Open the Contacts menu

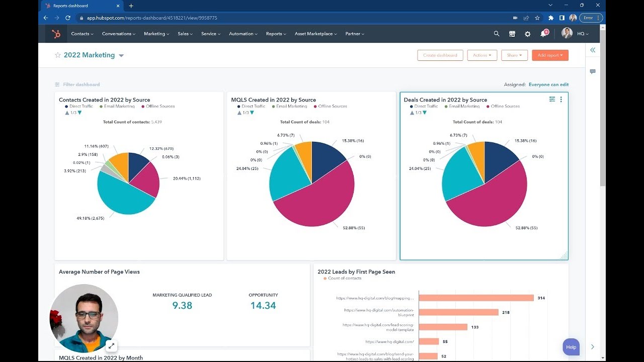click(82, 34)
